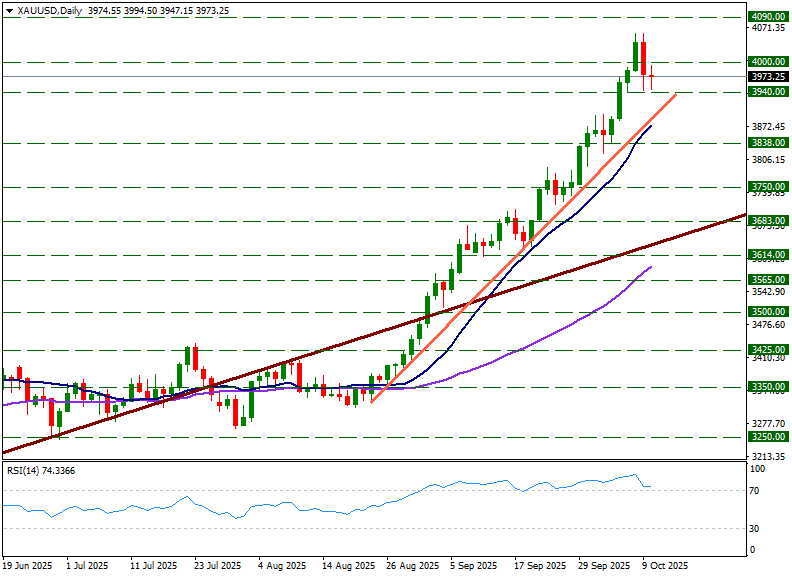This screenshot has width=792, height=577.
Task: Select the 4000.00 resistance level label
Action: click(x=766, y=62)
